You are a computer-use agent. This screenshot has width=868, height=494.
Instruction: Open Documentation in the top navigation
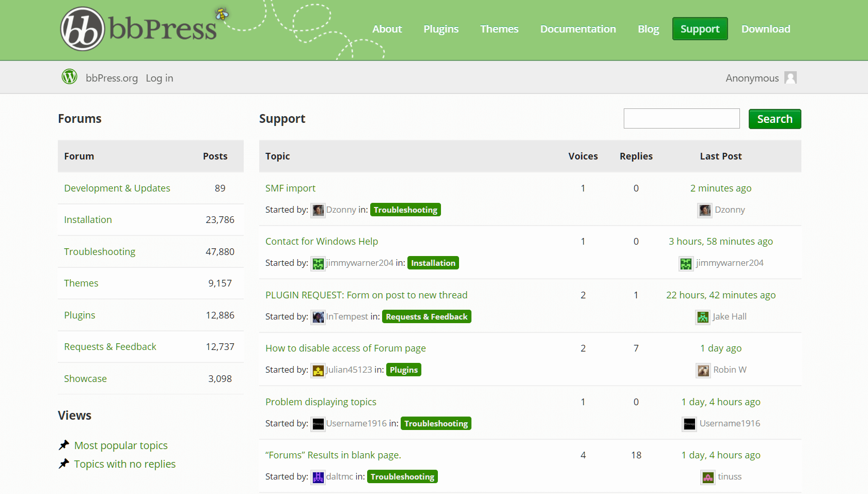[578, 29]
